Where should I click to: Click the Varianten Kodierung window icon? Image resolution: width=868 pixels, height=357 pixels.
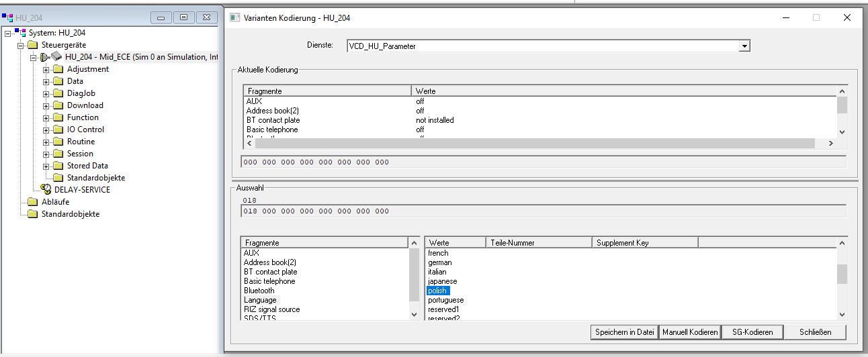(235, 18)
